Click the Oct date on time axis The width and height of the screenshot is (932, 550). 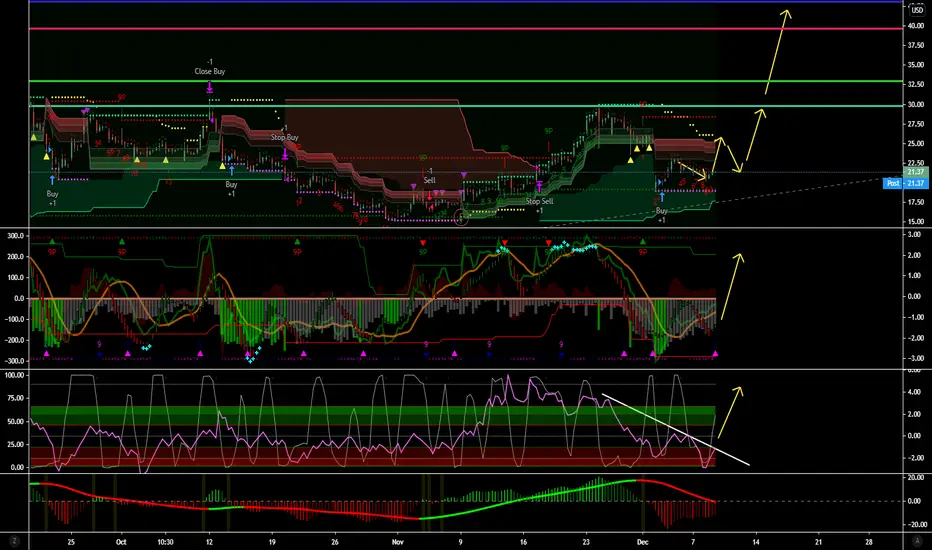(x=121, y=542)
